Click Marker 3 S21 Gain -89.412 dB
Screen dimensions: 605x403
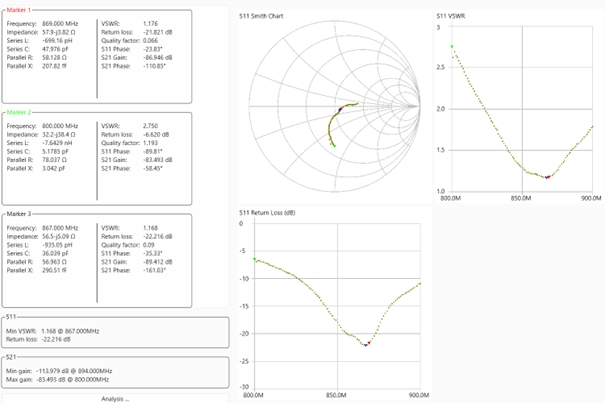157,262
